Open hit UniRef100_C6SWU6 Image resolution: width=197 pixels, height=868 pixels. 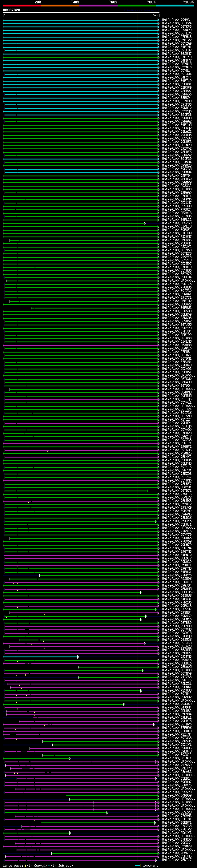[x=177, y=595]
